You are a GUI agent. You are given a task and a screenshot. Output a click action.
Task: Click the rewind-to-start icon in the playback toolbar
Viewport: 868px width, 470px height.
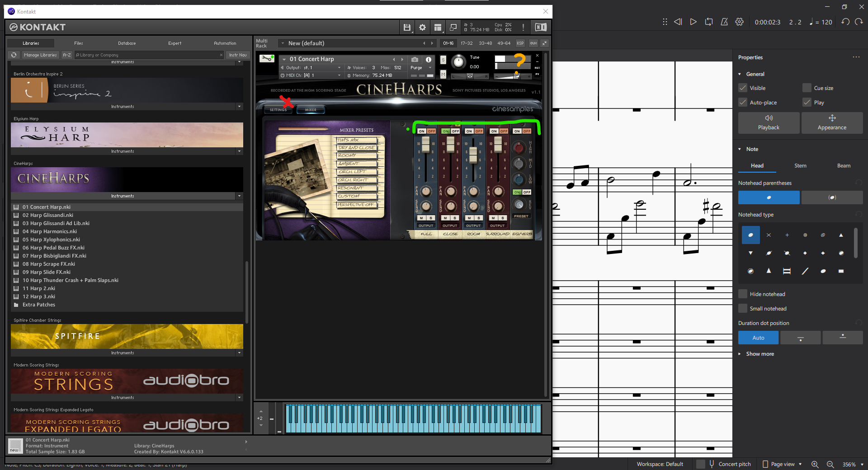[x=678, y=21]
